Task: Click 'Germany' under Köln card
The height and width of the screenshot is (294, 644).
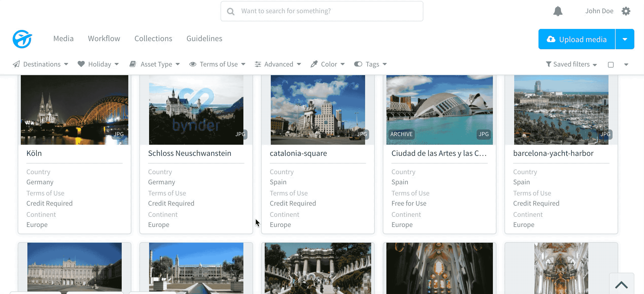Action: point(40,182)
